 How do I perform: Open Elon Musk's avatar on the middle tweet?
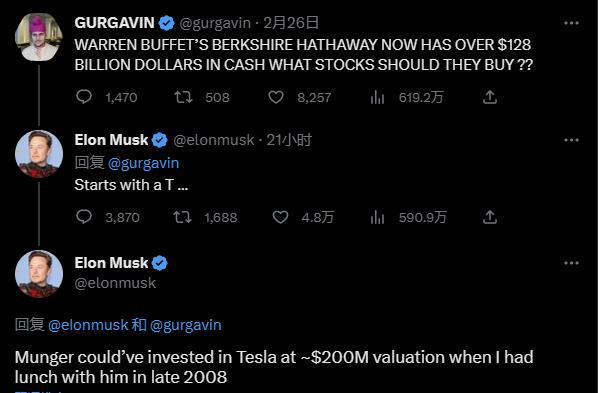point(39,154)
